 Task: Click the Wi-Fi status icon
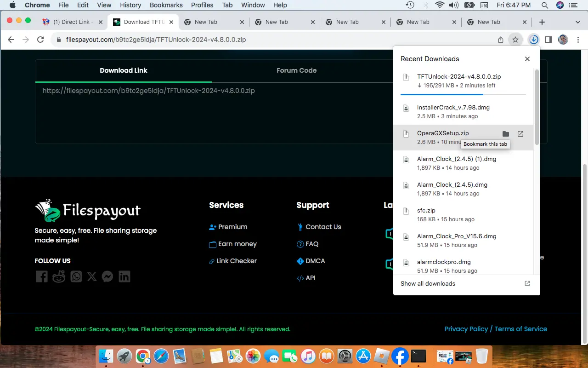[x=440, y=5]
